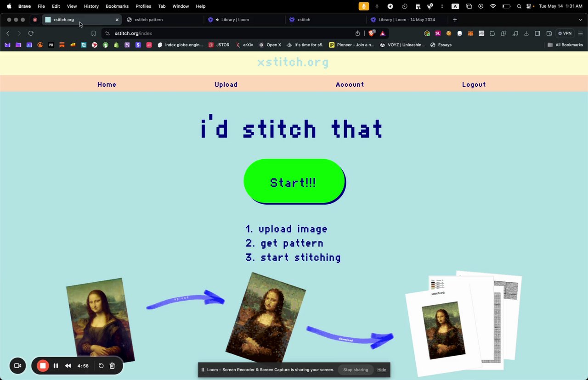Bookmark this page icon
588x380 pixels.
pos(93,33)
